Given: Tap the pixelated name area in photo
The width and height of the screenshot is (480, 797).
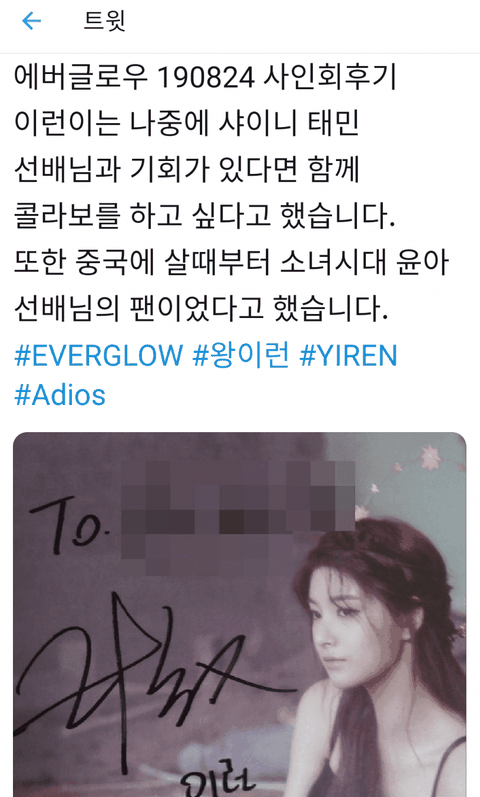Looking at the screenshot, I should pos(237,516).
